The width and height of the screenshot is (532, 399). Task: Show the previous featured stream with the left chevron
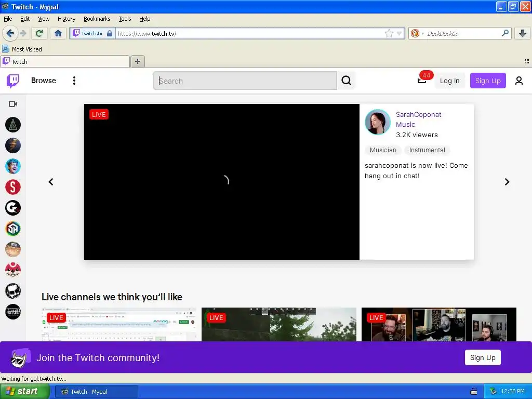click(x=51, y=182)
